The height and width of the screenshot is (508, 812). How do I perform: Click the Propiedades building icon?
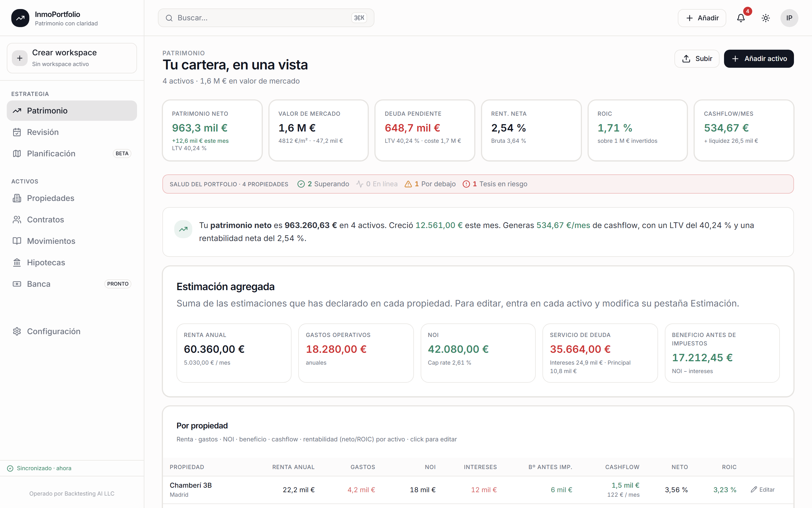click(17, 198)
